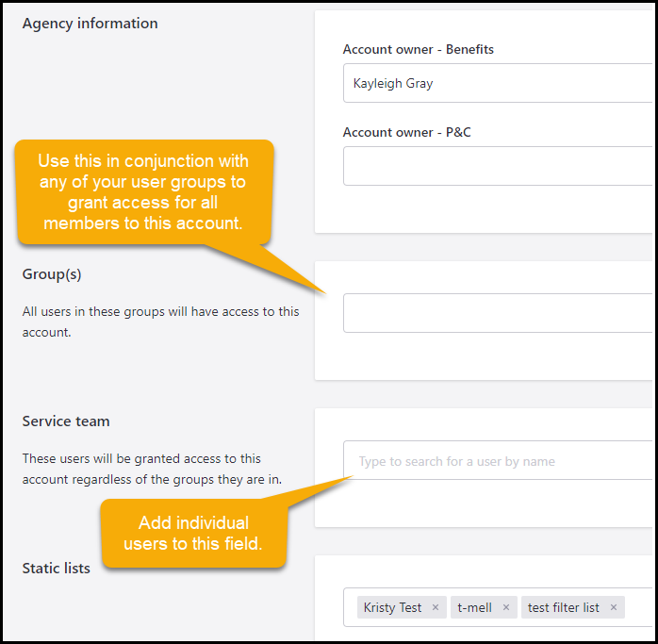Click the 'All users in these groups' description
The height and width of the screenshot is (644, 658).
(x=160, y=322)
